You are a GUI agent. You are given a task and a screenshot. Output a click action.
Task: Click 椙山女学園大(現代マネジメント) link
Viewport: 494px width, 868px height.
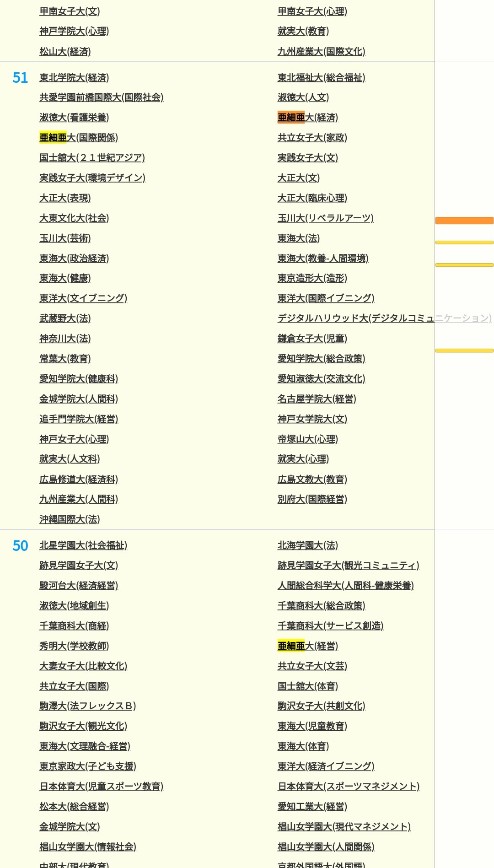pyautogui.click(x=344, y=826)
